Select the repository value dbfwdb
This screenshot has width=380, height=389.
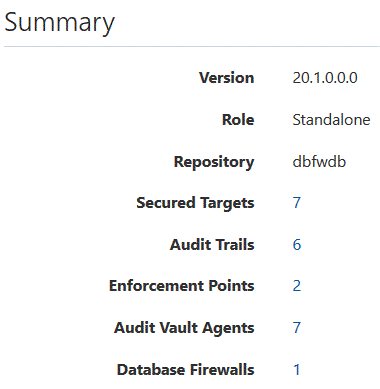[319, 161]
